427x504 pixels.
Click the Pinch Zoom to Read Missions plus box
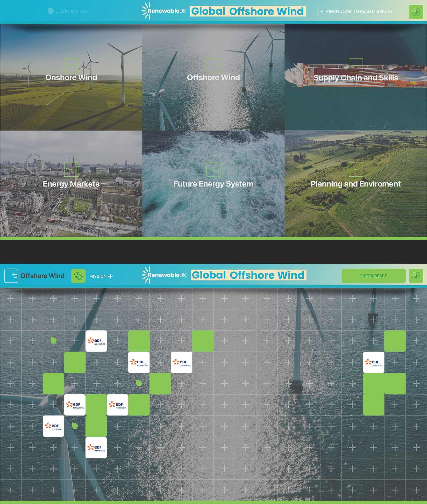321,11
